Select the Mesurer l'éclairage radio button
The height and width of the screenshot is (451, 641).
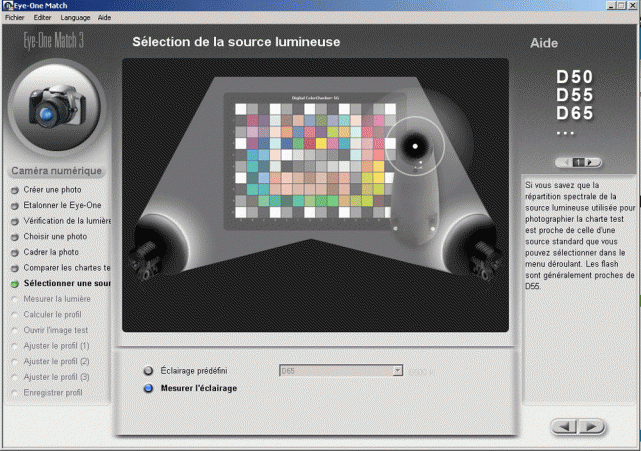click(148, 388)
